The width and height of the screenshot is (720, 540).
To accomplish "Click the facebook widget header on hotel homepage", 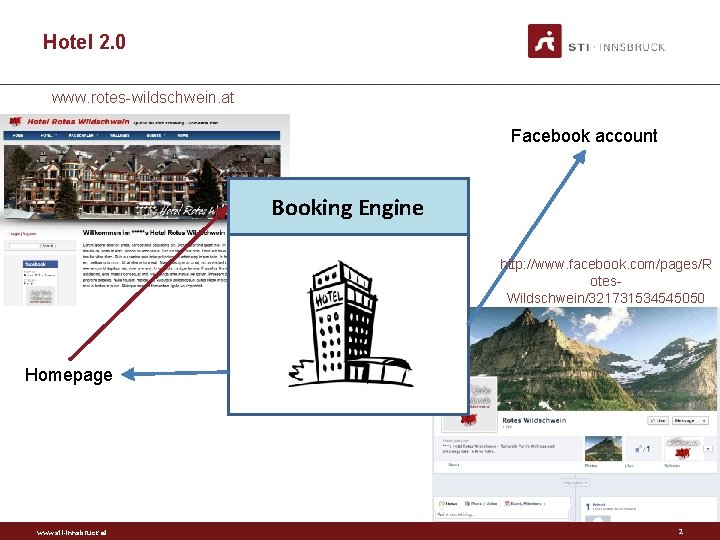I will 40,264.
